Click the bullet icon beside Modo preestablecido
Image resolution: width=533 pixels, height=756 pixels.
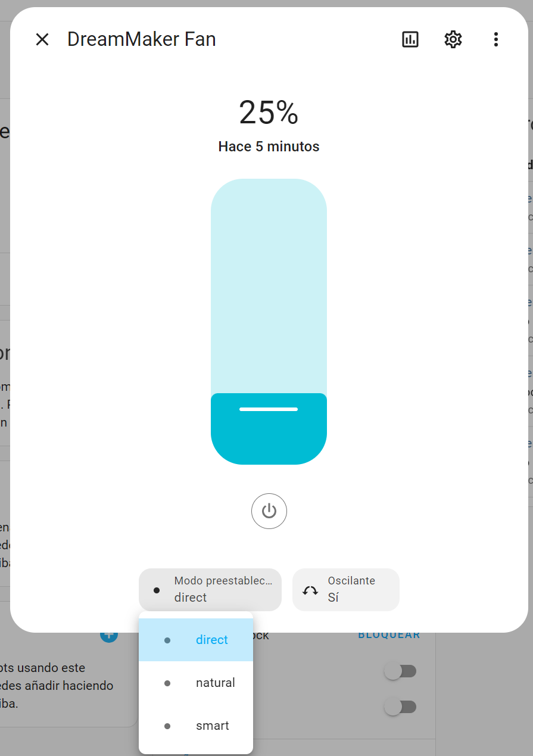pyautogui.click(x=157, y=590)
